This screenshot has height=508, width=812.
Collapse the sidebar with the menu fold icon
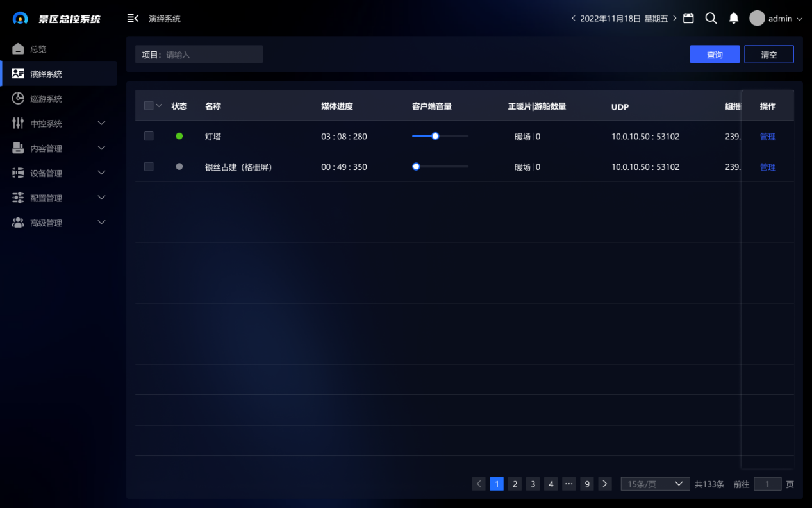pos(133,19)
